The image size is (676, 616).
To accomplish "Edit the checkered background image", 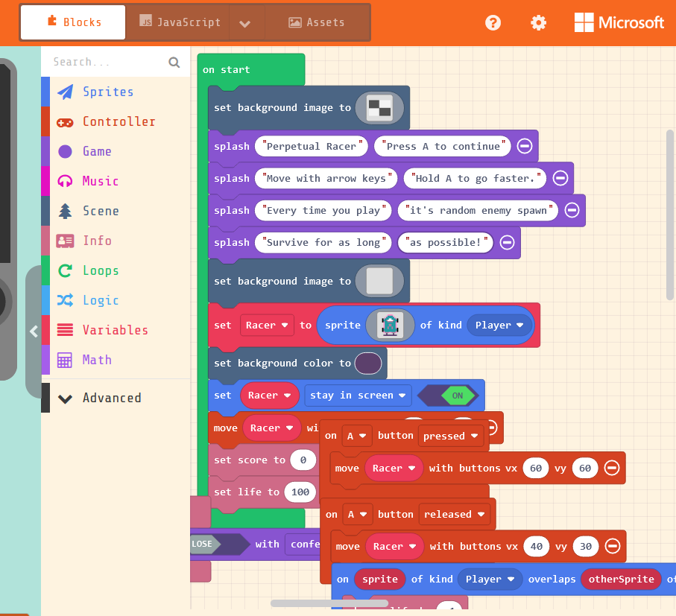I will [379, 108].
